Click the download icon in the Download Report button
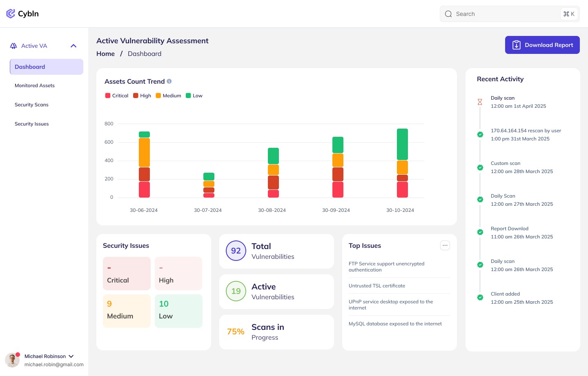Viewport: 588px width, 376px height. point(517,45)
